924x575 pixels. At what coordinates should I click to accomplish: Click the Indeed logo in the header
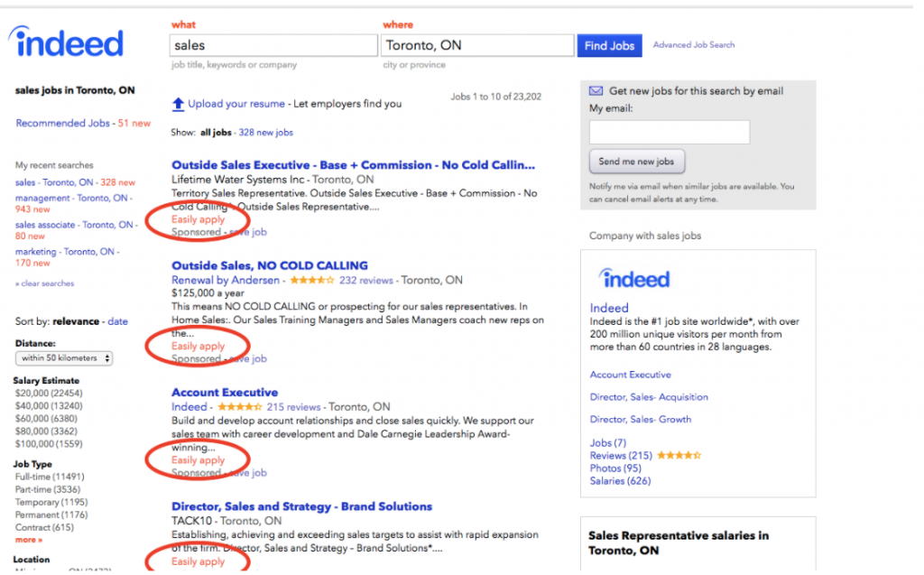pos(66,42)
